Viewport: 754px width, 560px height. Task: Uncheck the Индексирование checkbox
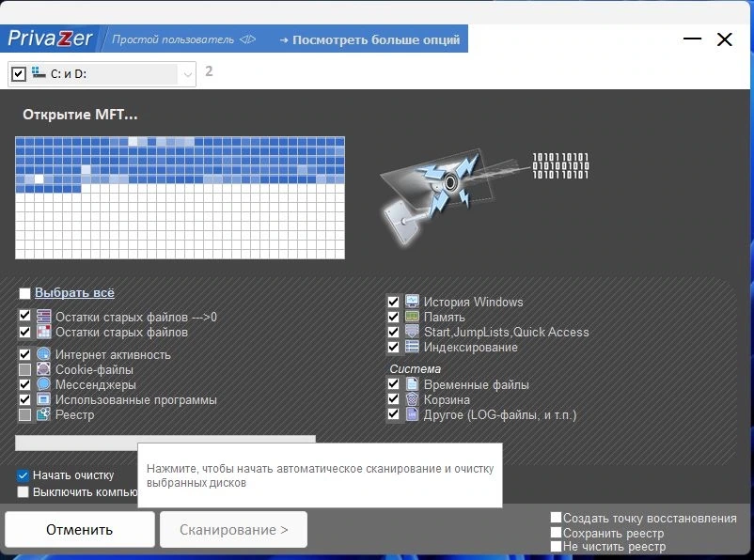393,347
